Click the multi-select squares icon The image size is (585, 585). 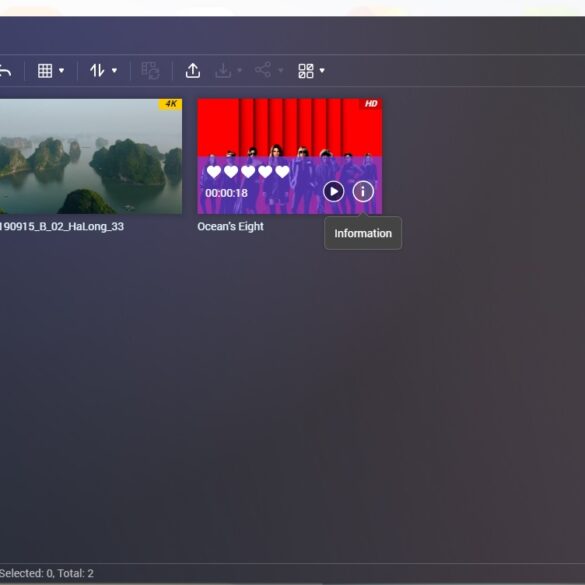point(306,71)
